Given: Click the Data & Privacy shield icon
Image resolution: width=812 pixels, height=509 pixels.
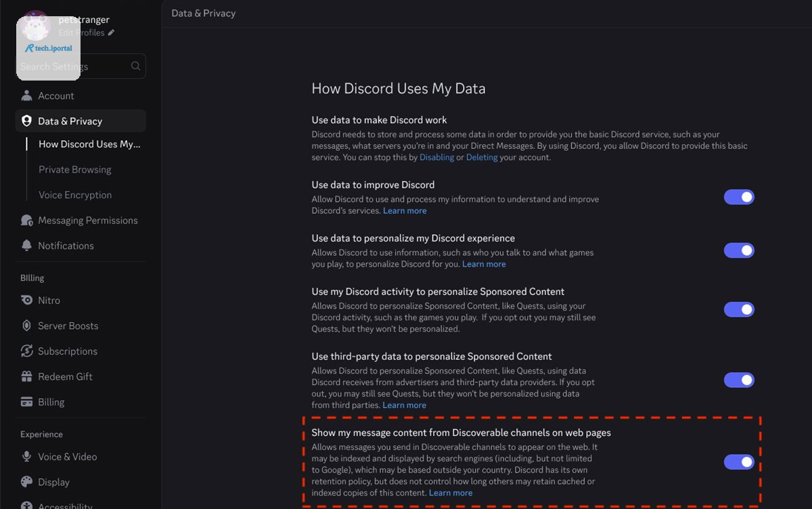Looking at the screenshot, I should click(26, 121).
